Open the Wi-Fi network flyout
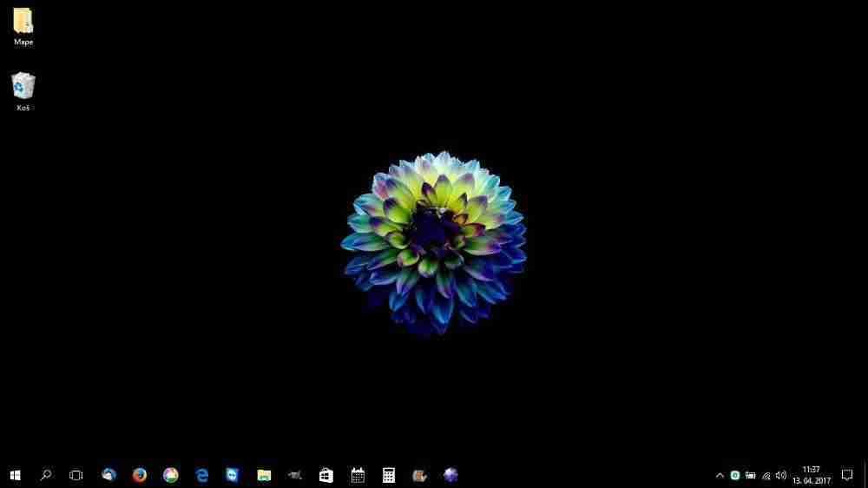868x488 pixels. pos(766,475)
